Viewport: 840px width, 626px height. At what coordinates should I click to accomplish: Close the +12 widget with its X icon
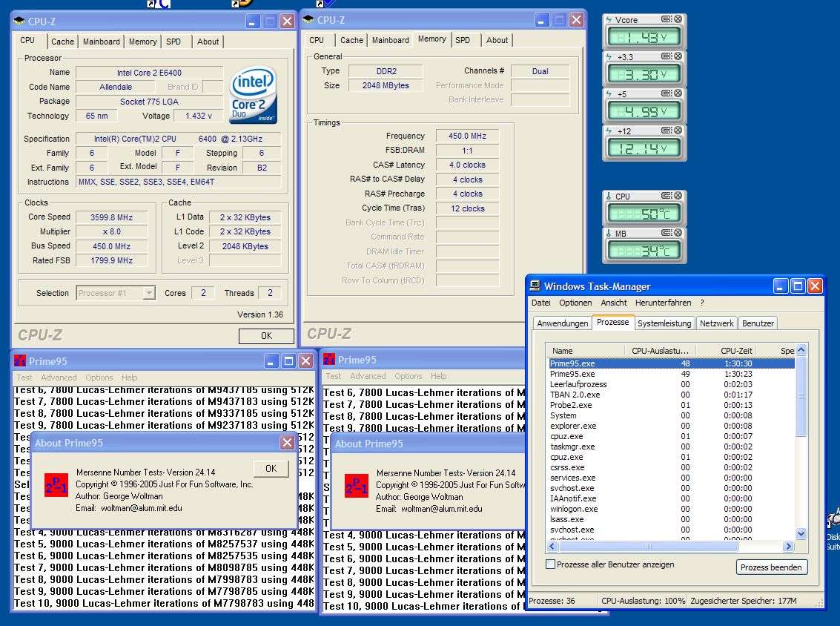(x=678, y=131)
